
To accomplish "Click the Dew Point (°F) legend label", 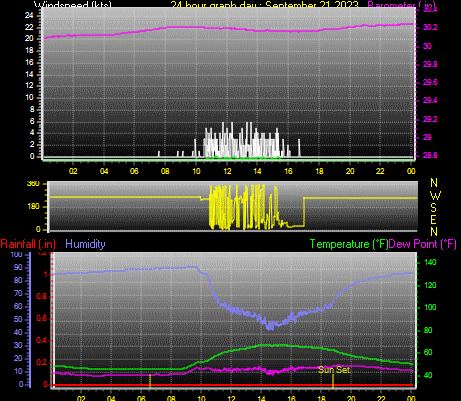I will [422, 244].
